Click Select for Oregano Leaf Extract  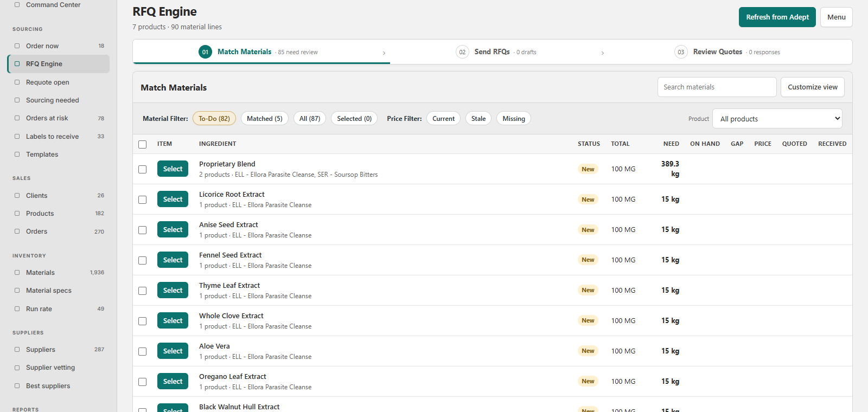pos(173,382)
